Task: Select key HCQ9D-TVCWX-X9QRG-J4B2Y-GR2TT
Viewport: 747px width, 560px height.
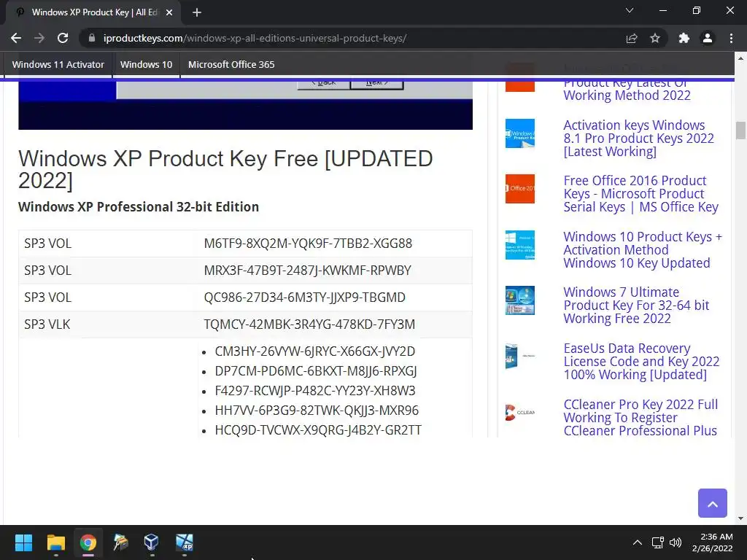Action: 318,430
